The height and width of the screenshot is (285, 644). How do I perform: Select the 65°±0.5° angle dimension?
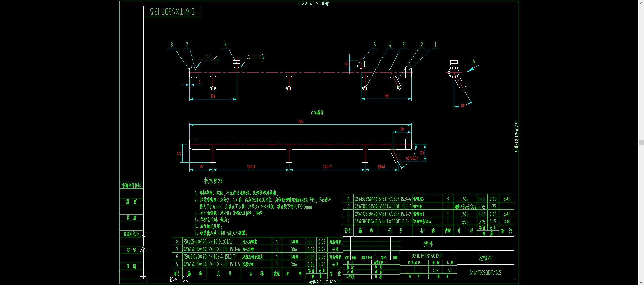click(x=412, y=158)
